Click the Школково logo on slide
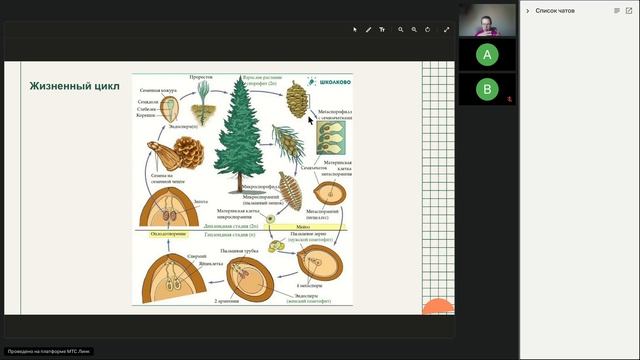 (329, 82)
